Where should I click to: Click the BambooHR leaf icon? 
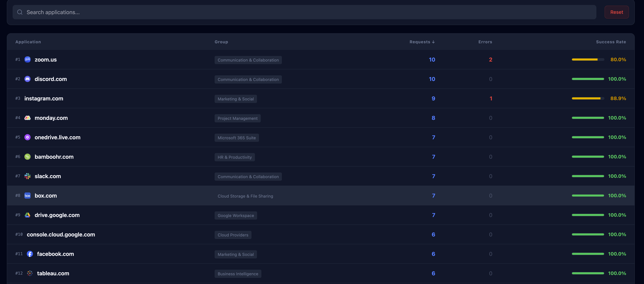[x=27, y=156]
